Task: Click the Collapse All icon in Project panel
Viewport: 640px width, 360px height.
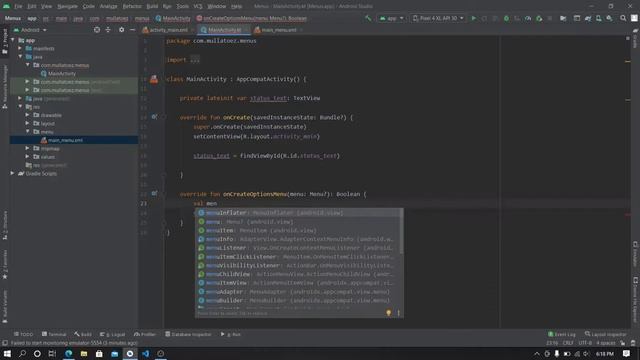Action: [x=108, y=30]
